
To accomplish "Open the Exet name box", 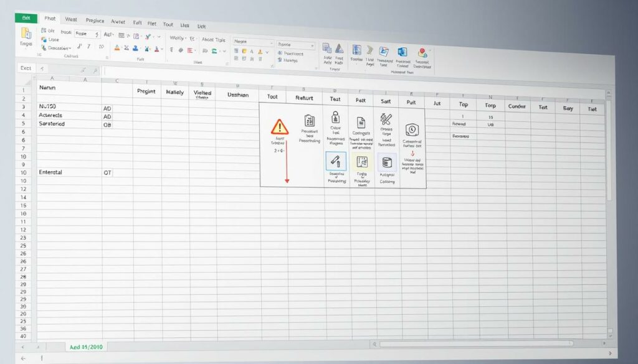I will click(26, 68).
